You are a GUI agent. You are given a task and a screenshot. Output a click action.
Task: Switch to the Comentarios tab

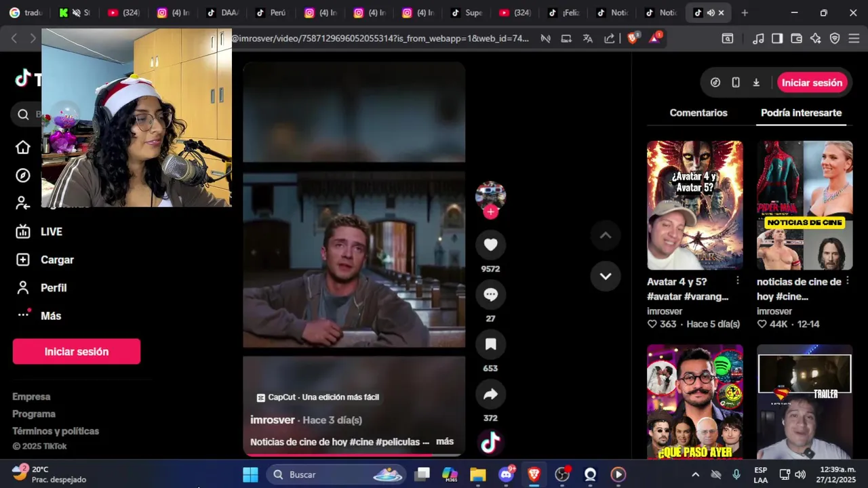(698, 113)
